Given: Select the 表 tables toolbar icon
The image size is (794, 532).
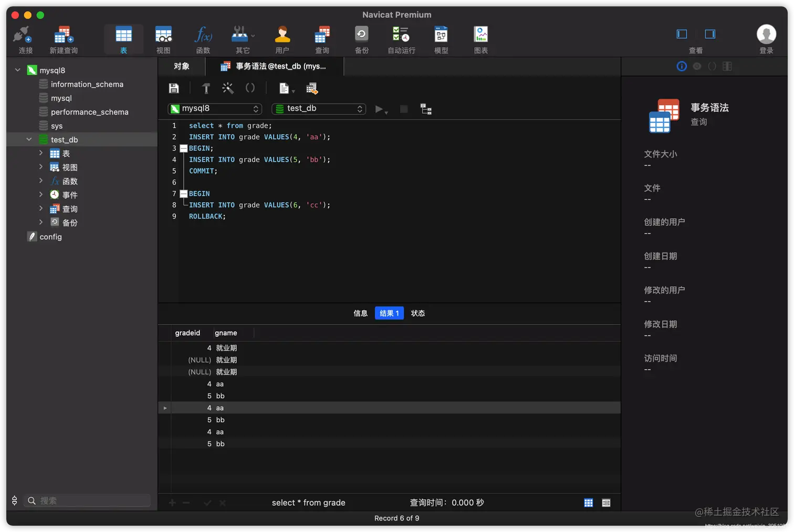Looking at the screenshot, I should point(123,40).
